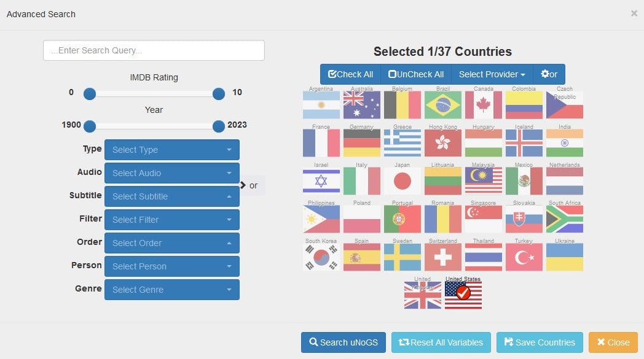Select the Colombia flag
Viewport: 644px width, 359px height.
(524, 105)
